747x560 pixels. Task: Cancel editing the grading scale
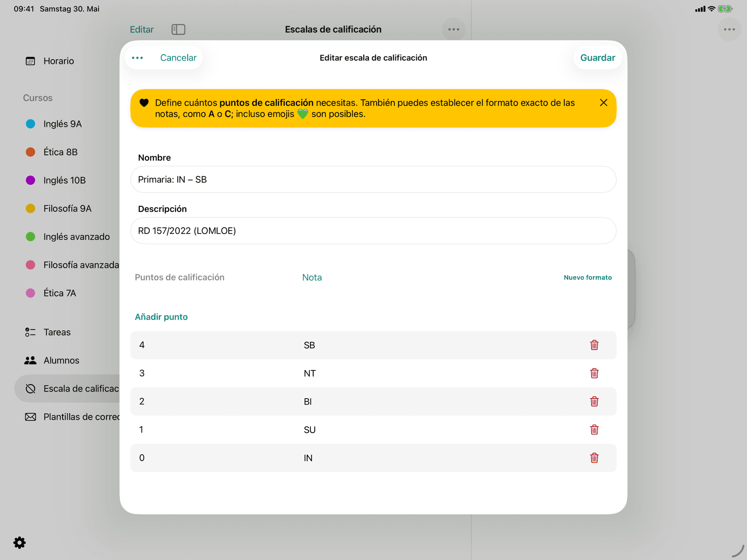(x=178, y=58)
